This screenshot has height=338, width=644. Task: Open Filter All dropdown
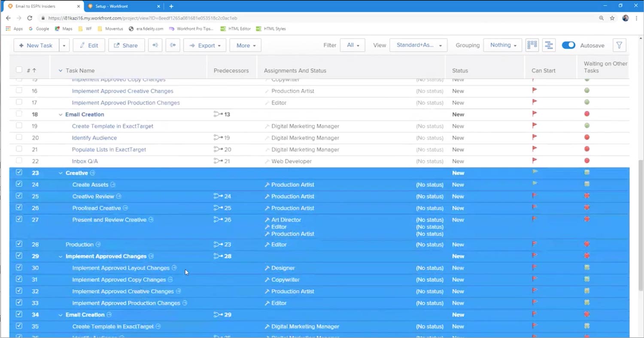coord(352,45)
